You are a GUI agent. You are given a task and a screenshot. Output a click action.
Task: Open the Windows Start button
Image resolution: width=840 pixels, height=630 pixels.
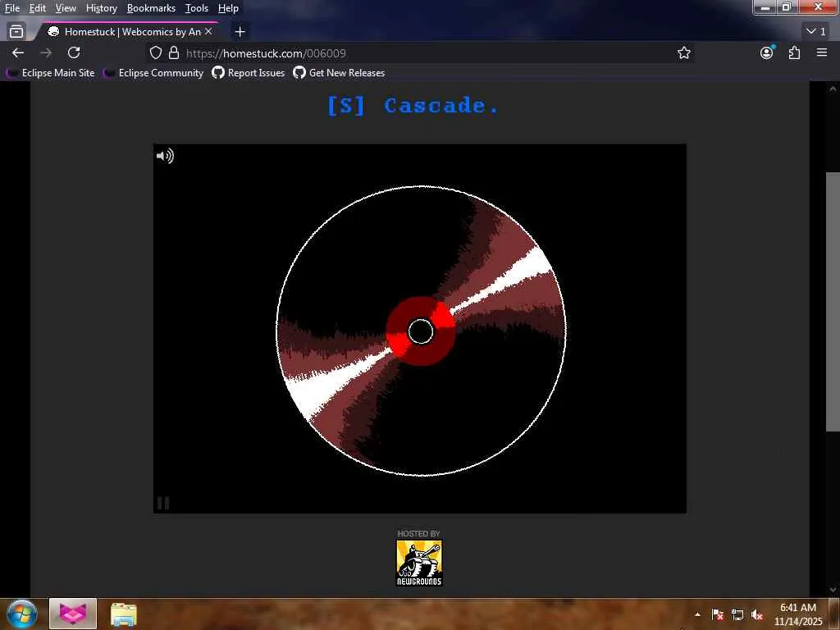pyautogui.click(x=21, y=614)
